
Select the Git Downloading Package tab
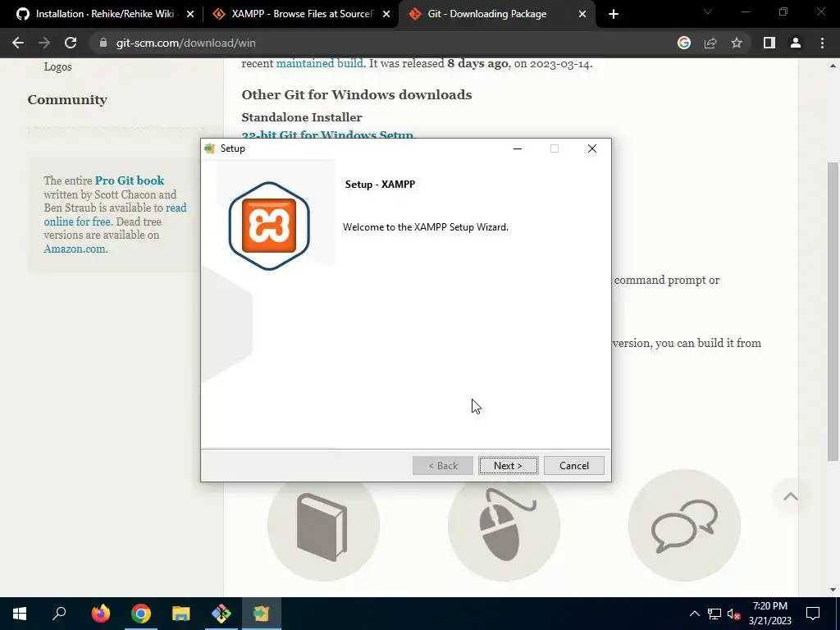click(487, 14)
